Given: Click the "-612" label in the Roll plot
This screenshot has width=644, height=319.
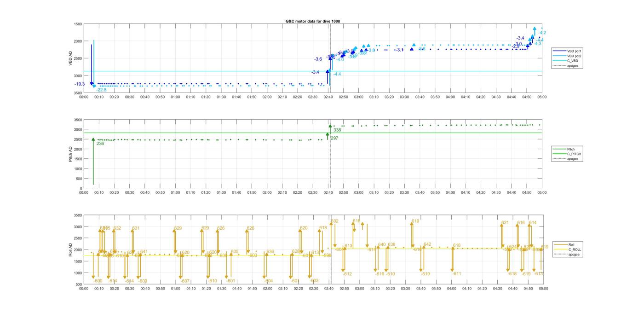Looking at the screenshot, I should (x=347, y=274).
